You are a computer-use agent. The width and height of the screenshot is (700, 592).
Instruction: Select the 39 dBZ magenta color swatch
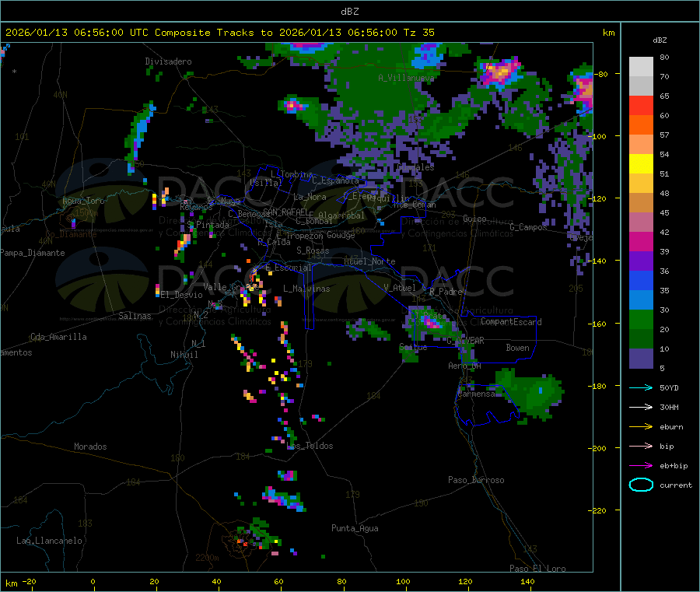tap(641, 241)
